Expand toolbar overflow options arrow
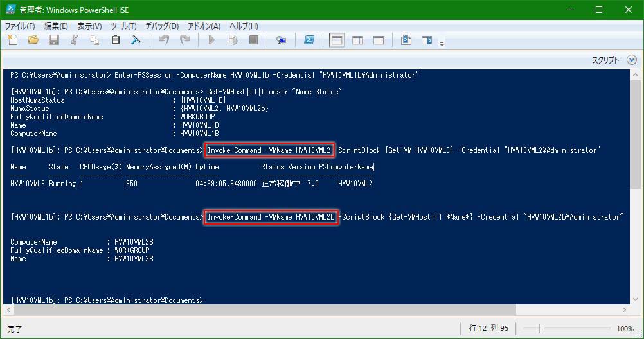Viewport: 644px width, 339px height. (x=442, y=44)
